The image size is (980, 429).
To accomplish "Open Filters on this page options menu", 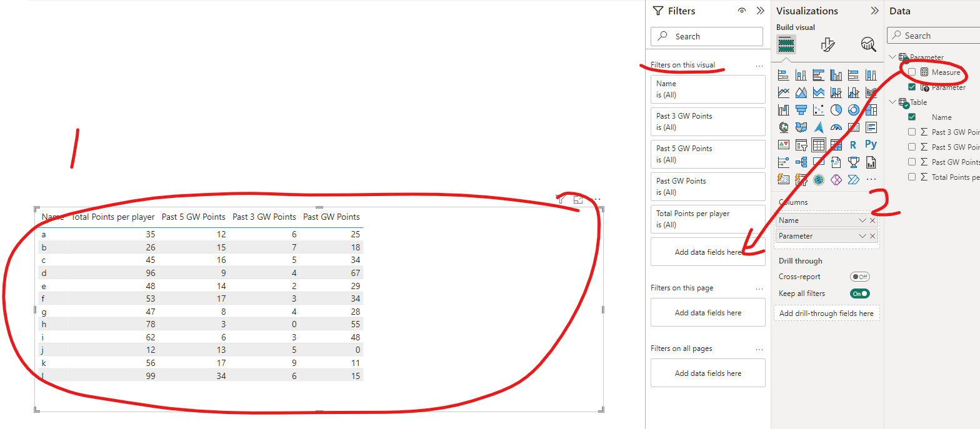I will point(759,288).
